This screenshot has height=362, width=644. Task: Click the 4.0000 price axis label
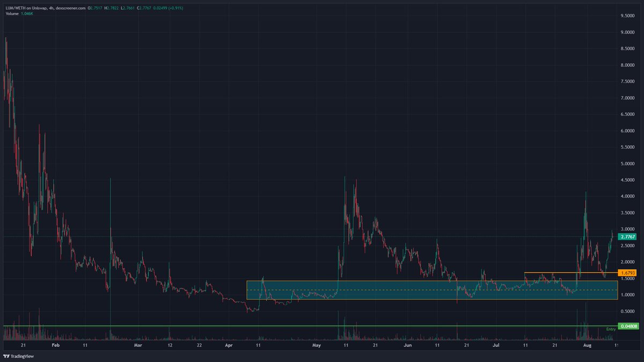click(628, 197)
